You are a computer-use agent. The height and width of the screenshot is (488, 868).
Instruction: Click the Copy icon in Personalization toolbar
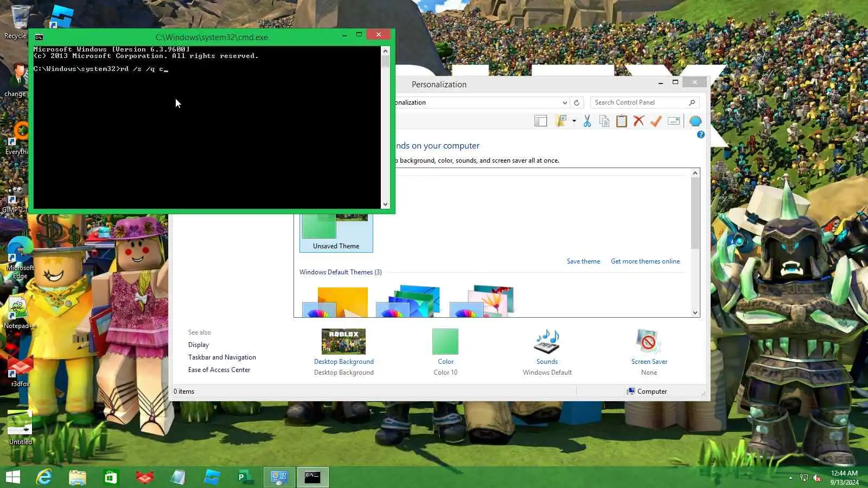[x=604, y=121]
